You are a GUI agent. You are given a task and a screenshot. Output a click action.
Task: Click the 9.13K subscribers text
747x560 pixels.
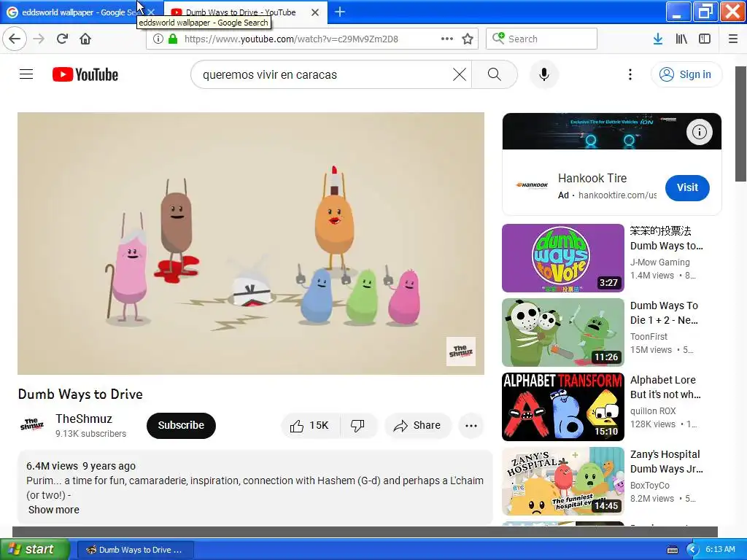click(90, 433)
